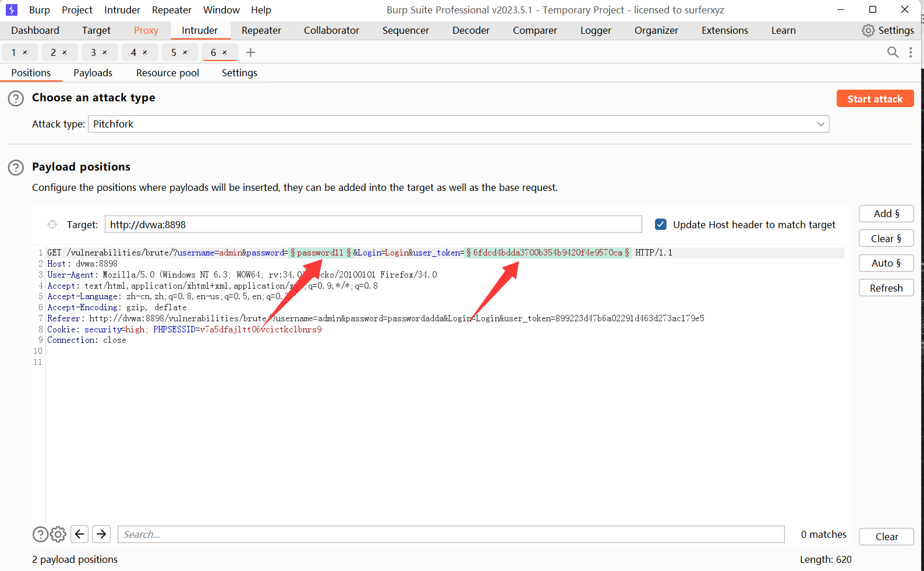This screenshot has height=571, width=924.
Task: Click the Host header line
Action: (x=82, y=264)
